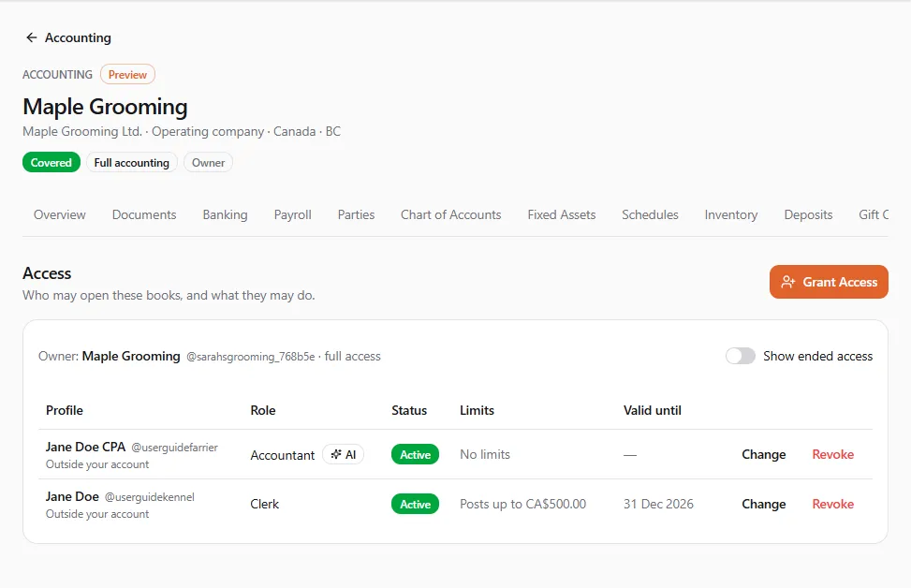Click the Accountant role text
Screen dimensions: 911x588
283,455
